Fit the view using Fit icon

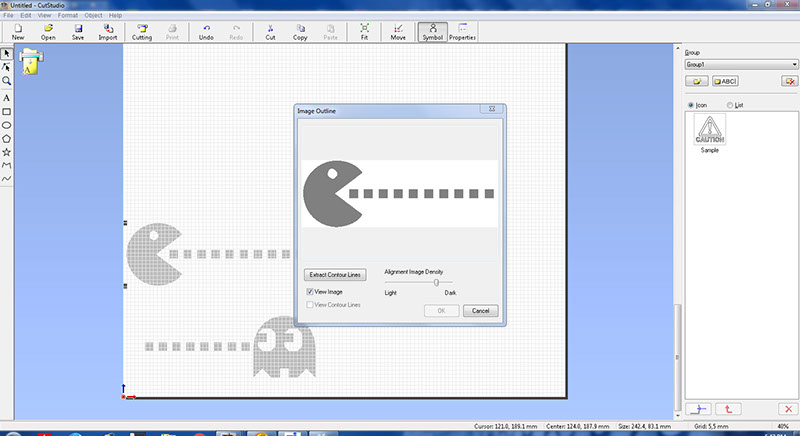364,32
